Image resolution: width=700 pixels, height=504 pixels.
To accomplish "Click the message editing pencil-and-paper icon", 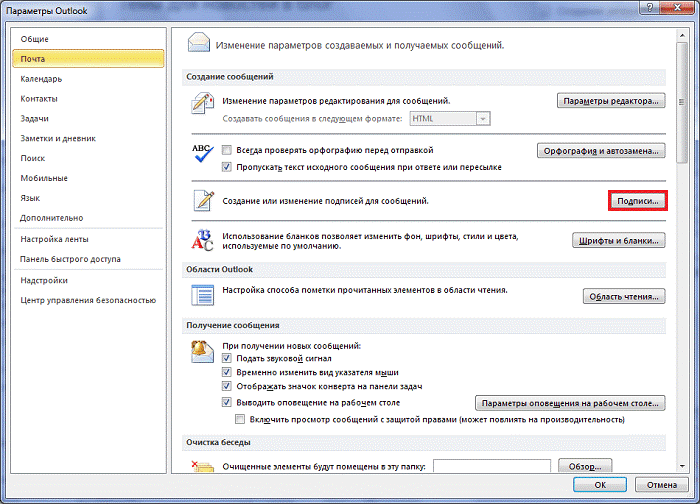I will point(202,103).
